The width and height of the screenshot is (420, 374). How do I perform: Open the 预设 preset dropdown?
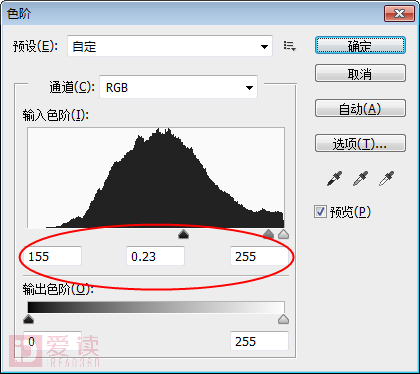tap(170, 46)
